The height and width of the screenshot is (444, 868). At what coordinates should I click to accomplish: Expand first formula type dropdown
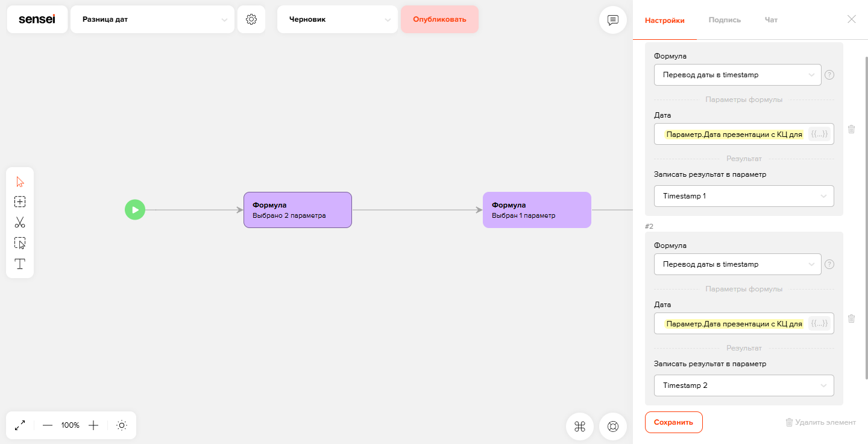point(738,75)
